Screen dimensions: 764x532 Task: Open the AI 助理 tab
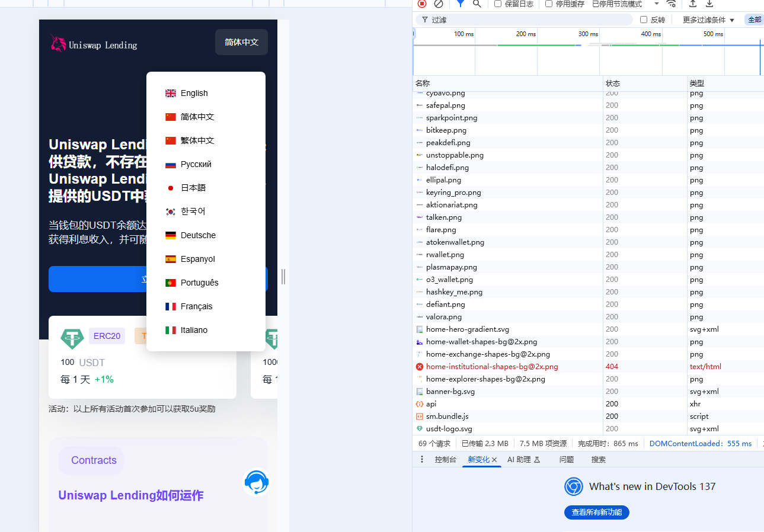[523, 460]
